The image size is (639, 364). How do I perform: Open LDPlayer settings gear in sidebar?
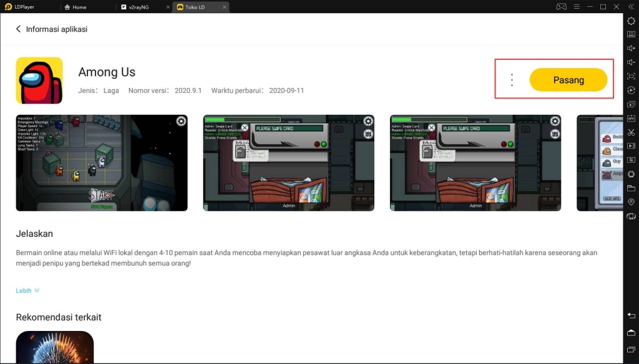tap(631, 21)
